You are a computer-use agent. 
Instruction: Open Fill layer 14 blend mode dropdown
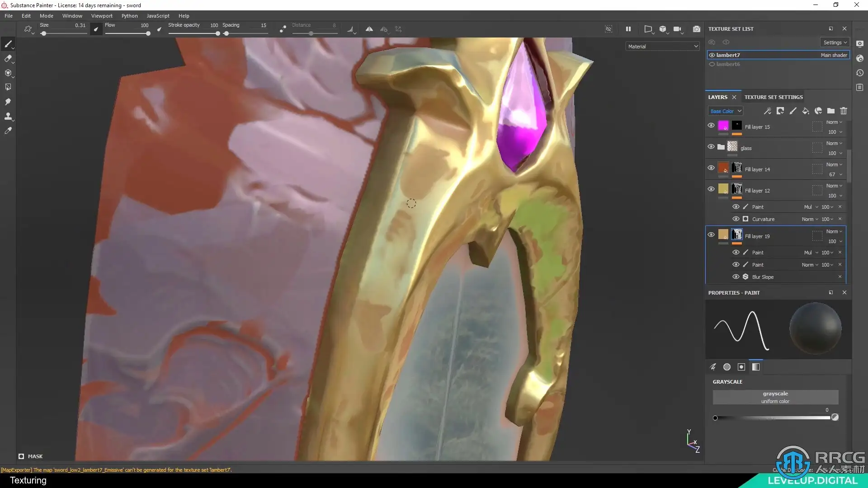[x=834, y=164]
